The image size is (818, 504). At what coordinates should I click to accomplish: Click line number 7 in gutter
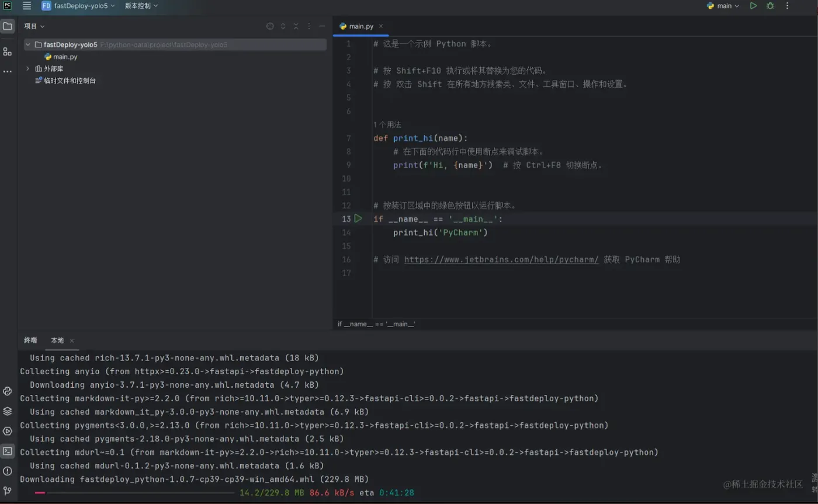coord(348,138)
